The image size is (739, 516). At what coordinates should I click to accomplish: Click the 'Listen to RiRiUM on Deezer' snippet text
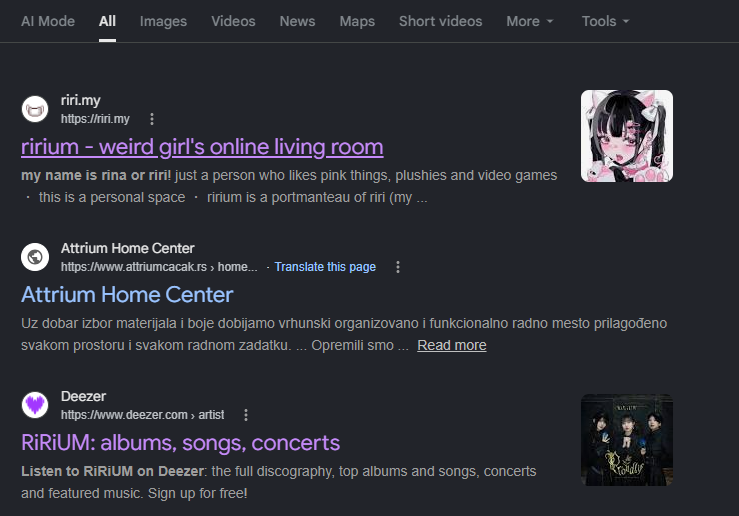click(x=113, y=472)
